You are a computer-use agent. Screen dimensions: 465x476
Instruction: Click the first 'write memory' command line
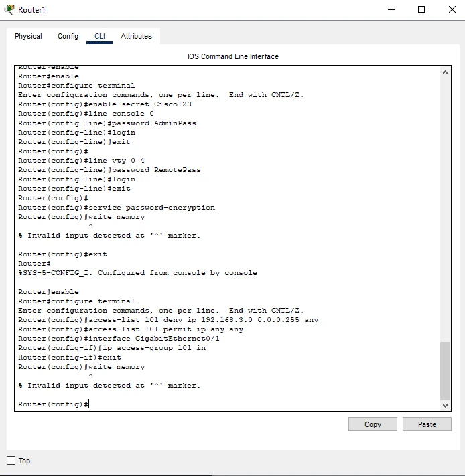click(81, 217)
